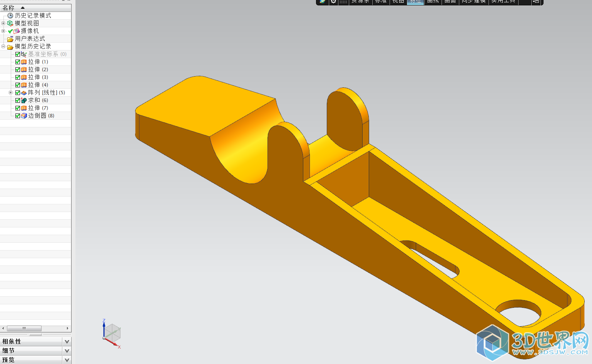592x364 pixels.
Task: Click the extrude icon of 拉伸 (7)
Action: [24, 108]
